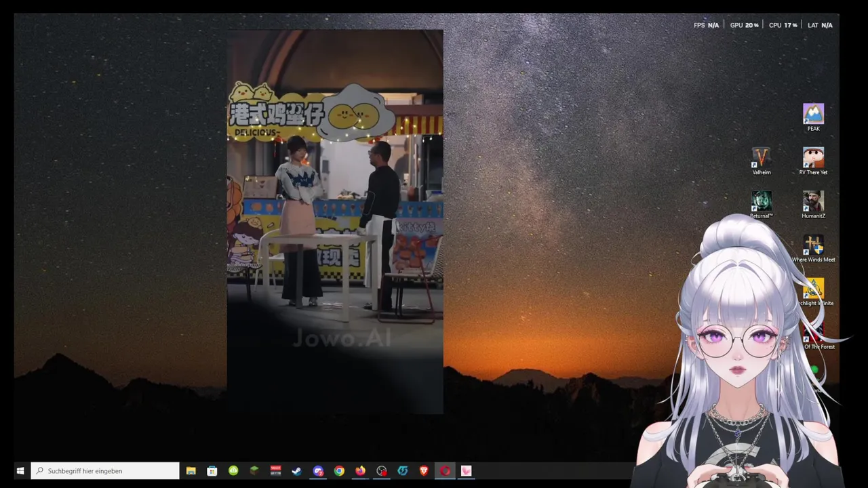Open the pink app taskbar icon
This screenshot has height=488, width=868.
466,470
